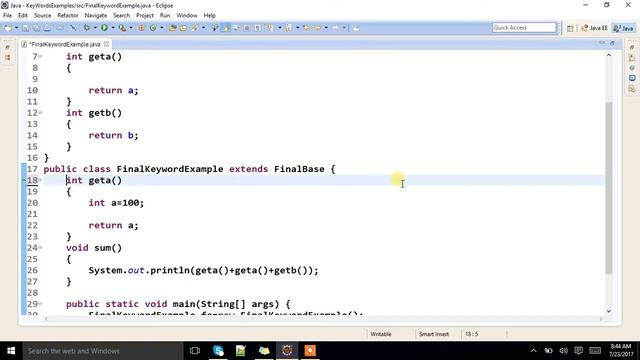Image resolution: width=640 pixels, height=360 pixels.
Task: Click the Forward navigation arrow icon
Action: click(335, 28)
